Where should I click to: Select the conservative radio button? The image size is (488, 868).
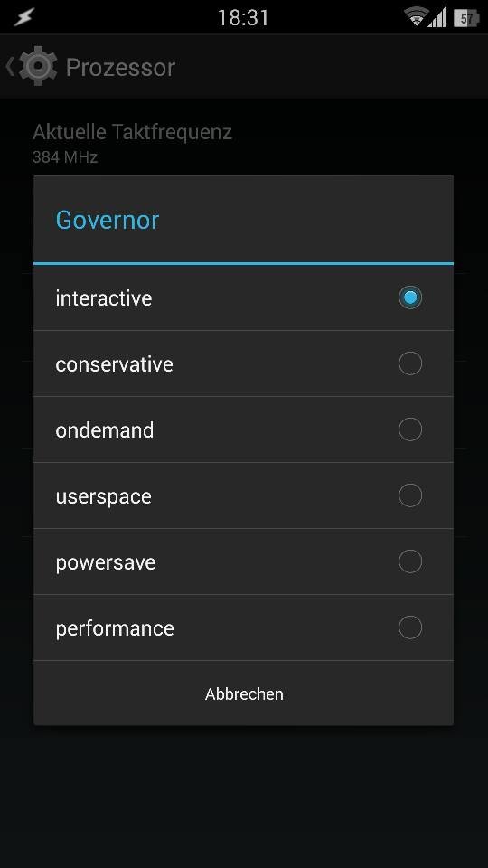coord(410,363)
